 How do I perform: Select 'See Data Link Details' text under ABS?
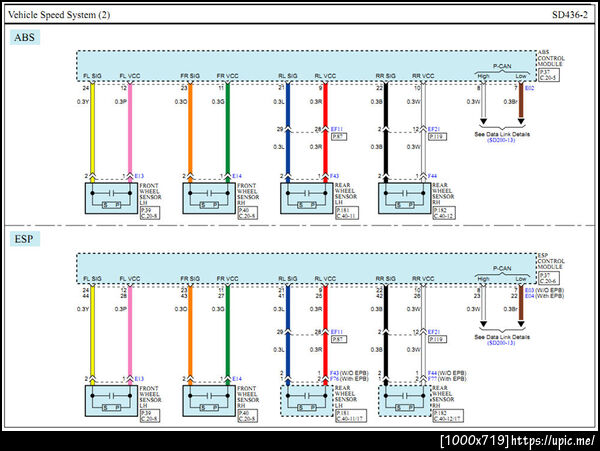[x=502, y=134]
